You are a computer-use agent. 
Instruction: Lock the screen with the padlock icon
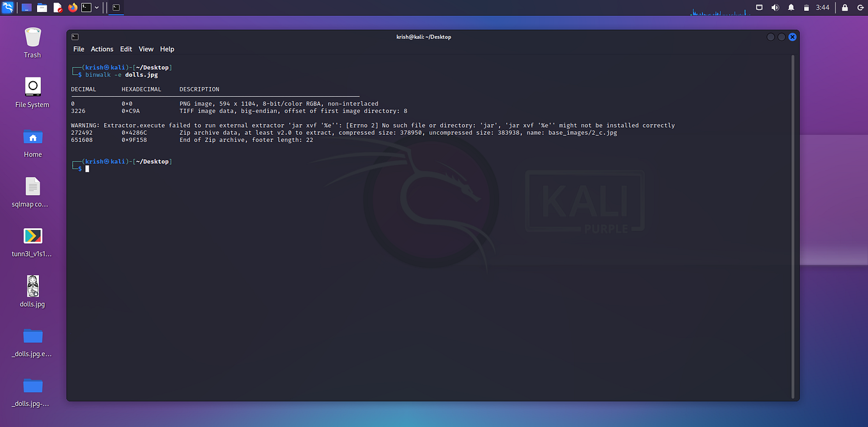(x=844, y=7)
